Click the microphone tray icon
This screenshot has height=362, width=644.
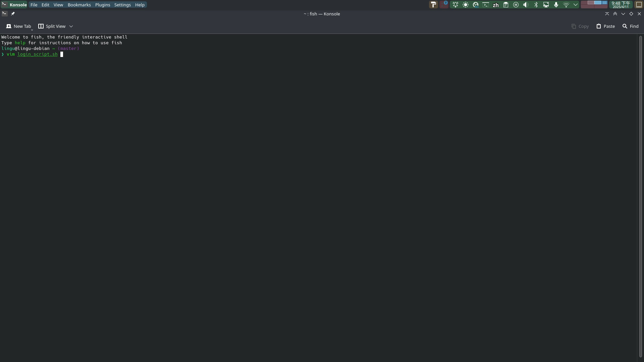point(556,5)
